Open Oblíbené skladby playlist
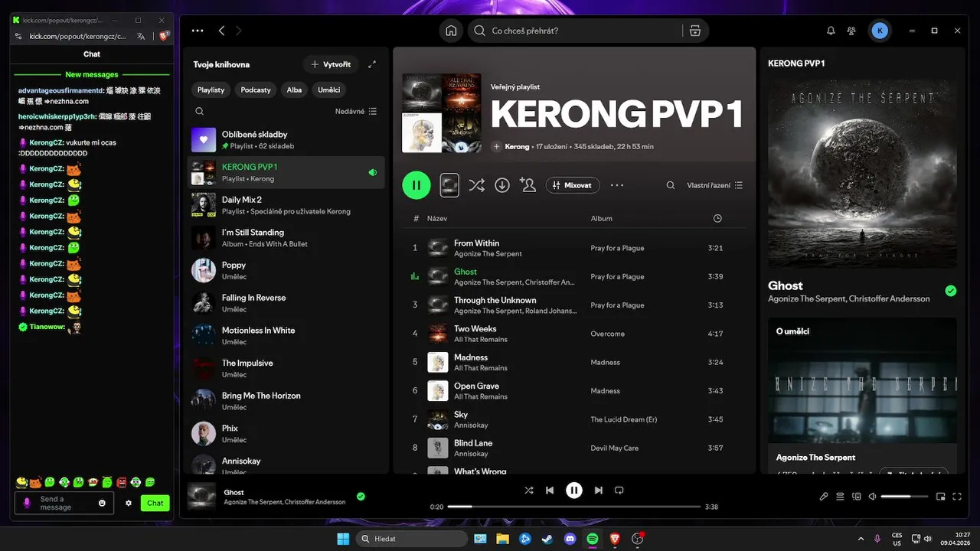Screen dimensions: 980x551 pos(286,139)
